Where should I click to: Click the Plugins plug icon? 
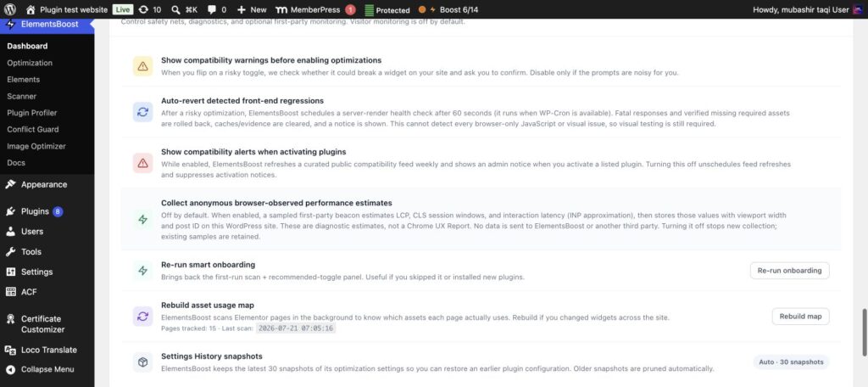[x=10, y=211]
